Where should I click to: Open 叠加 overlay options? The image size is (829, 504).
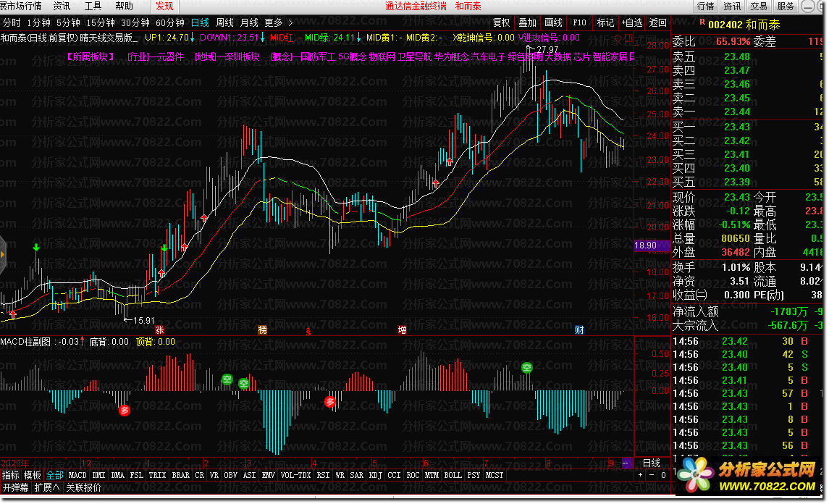tap(527, 22)
